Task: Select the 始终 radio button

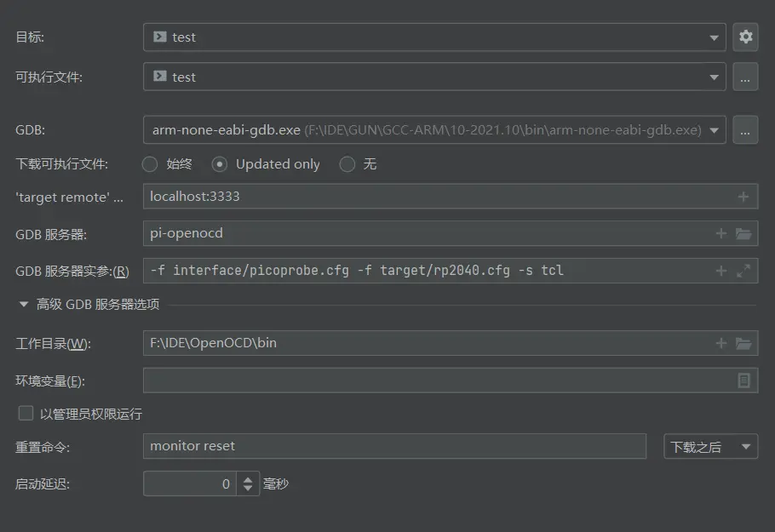Action: 150,164
